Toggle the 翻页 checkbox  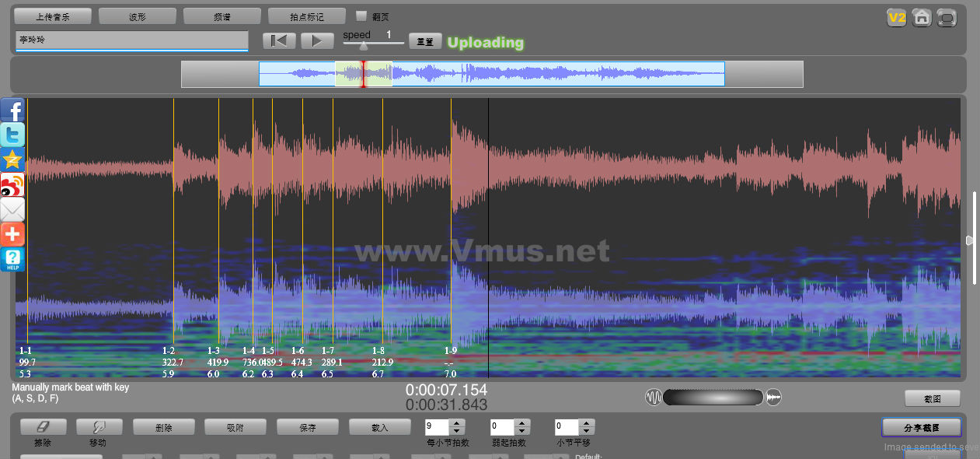coord(361,16)
